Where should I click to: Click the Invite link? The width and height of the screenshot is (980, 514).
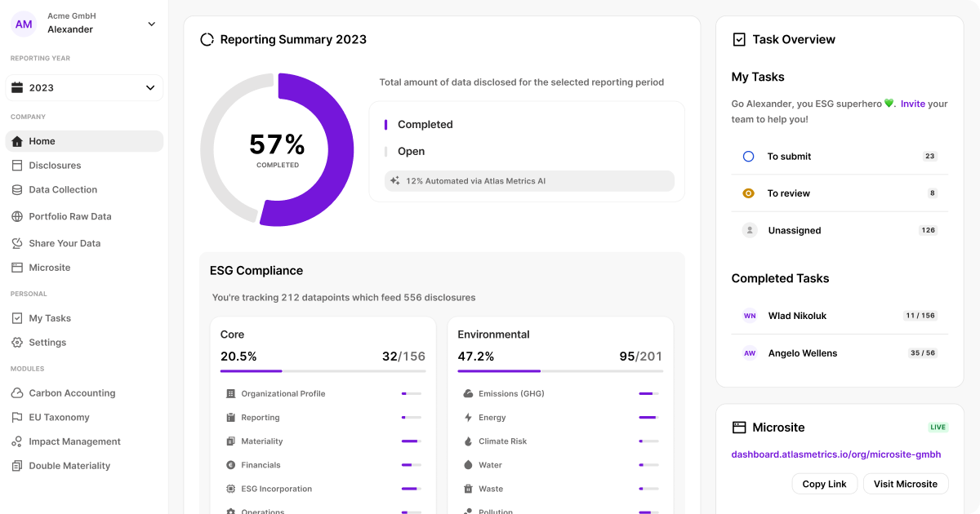913,104
